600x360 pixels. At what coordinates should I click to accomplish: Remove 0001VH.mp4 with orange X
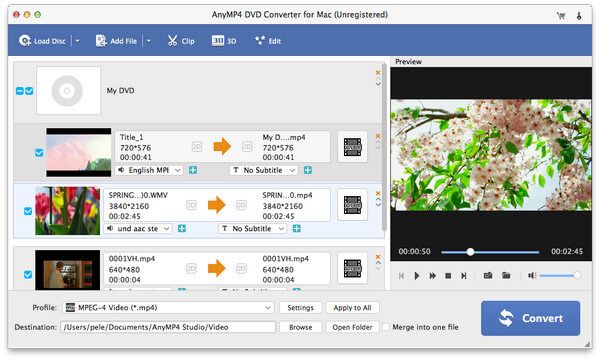point(378,257)
